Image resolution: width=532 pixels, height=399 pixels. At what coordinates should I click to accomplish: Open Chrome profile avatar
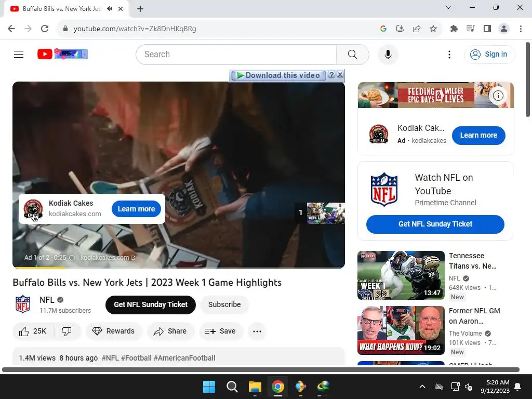click(504, 29)
